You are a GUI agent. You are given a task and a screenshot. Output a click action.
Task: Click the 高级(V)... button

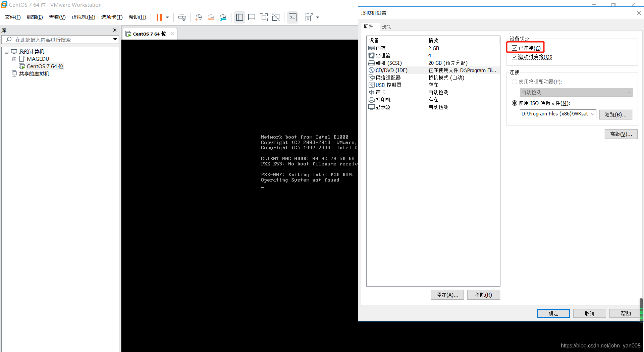point(621,134)
